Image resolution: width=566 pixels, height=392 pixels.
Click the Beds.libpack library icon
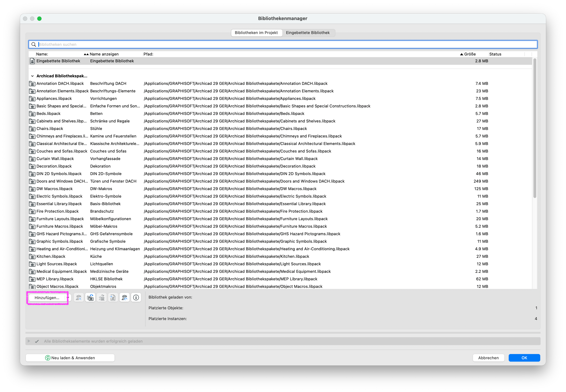pyautogui.click(x=32, y=113)
